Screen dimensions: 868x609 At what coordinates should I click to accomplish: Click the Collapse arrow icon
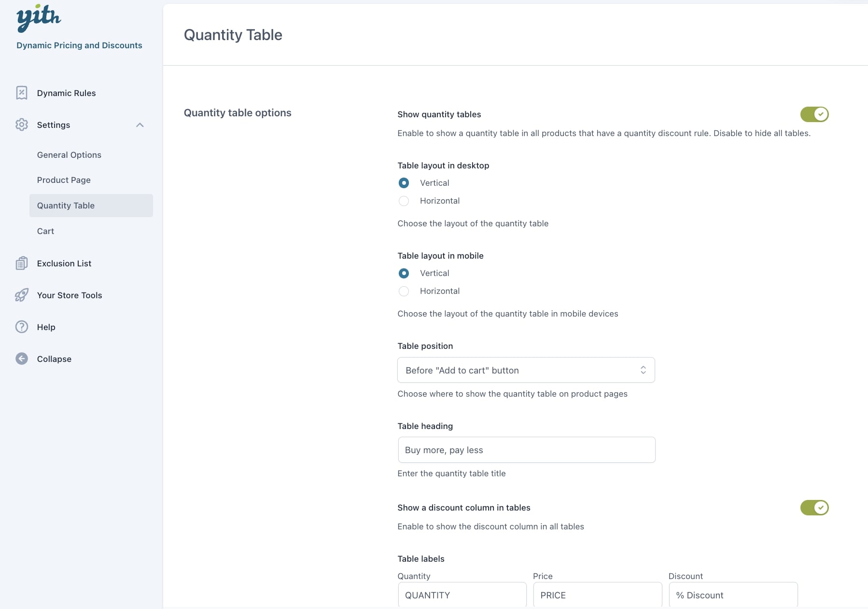click(22, 359)
